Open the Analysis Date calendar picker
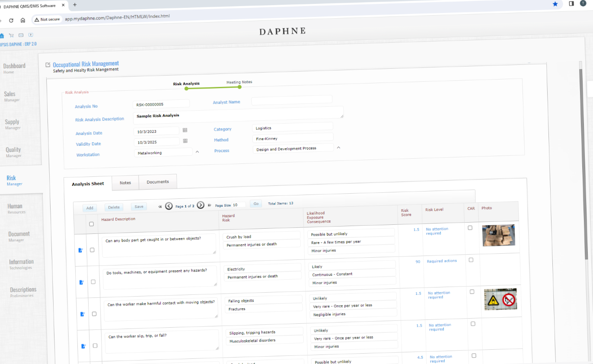The height and width of the screenshot is (364, 593). point(185,130)
